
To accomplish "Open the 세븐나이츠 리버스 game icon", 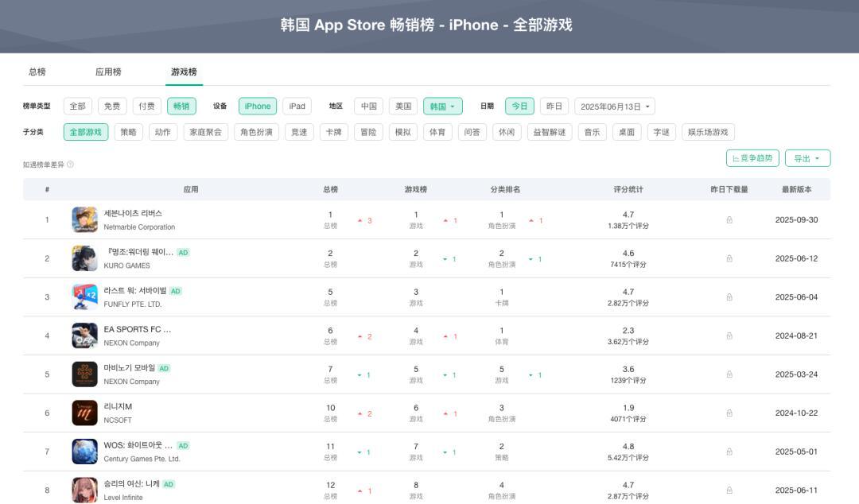I will (84, 219).
